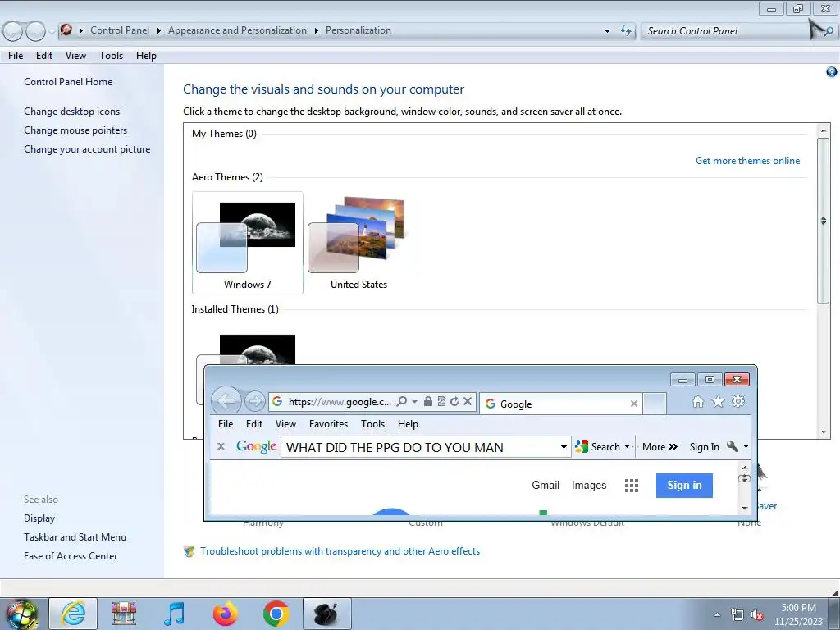This screenshot has height=630, width=840.
Task: Open Google toolbar wrench settings
Action: point(733,446)
